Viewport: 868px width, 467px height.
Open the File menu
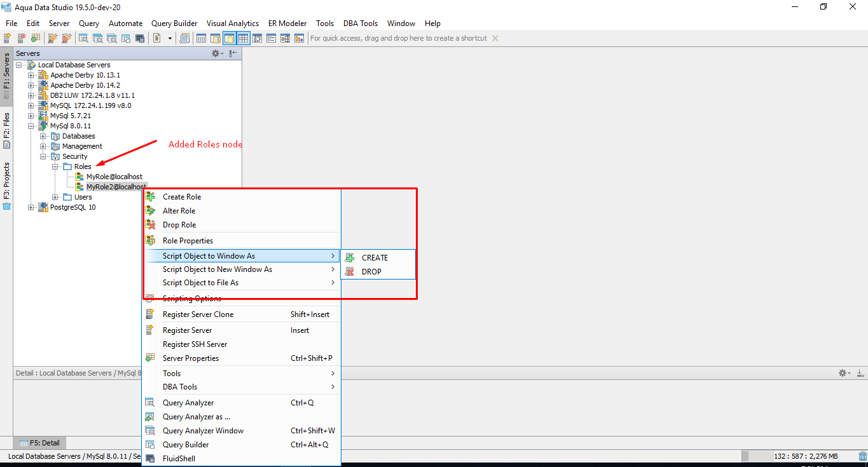click(11, 24)
